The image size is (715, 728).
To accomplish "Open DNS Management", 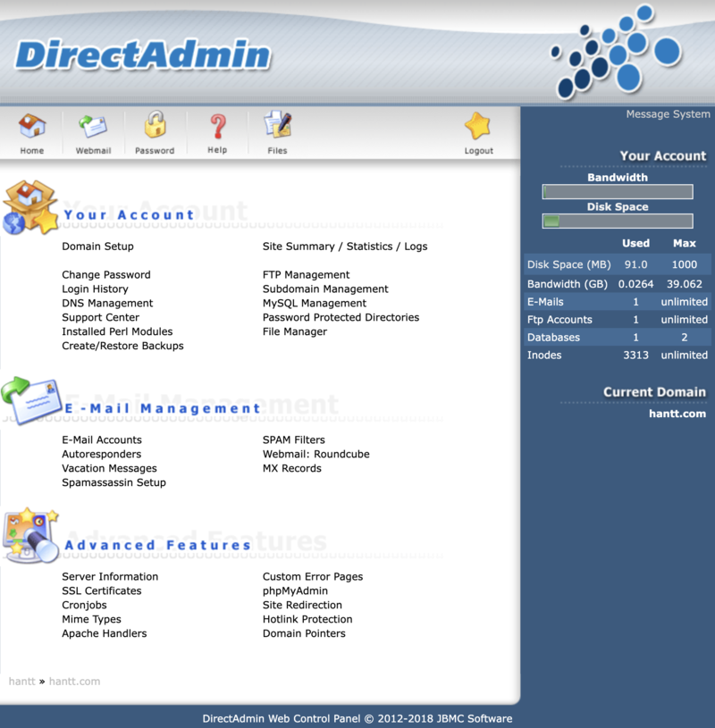I will pos(107,303).
